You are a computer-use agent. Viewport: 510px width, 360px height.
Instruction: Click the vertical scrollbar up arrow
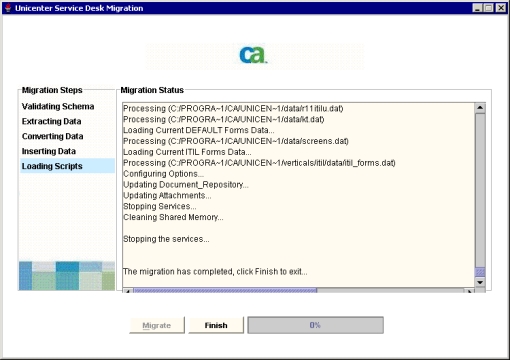480,108
